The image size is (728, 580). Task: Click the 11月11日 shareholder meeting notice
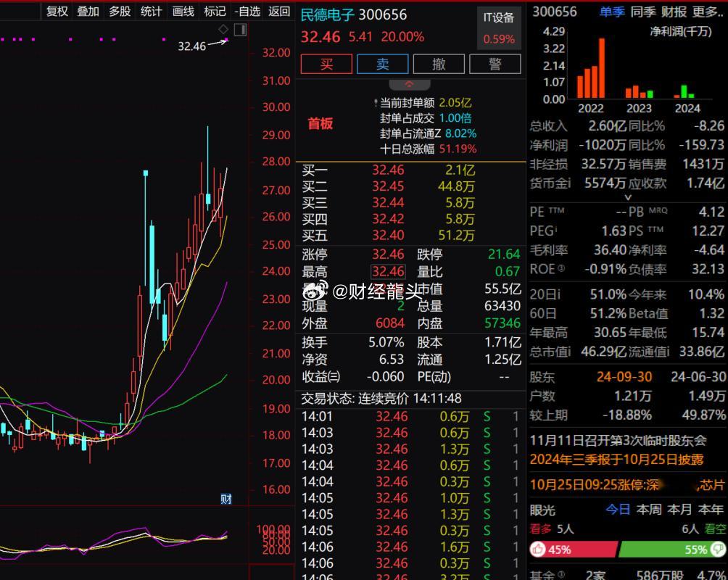coord(619,440)
